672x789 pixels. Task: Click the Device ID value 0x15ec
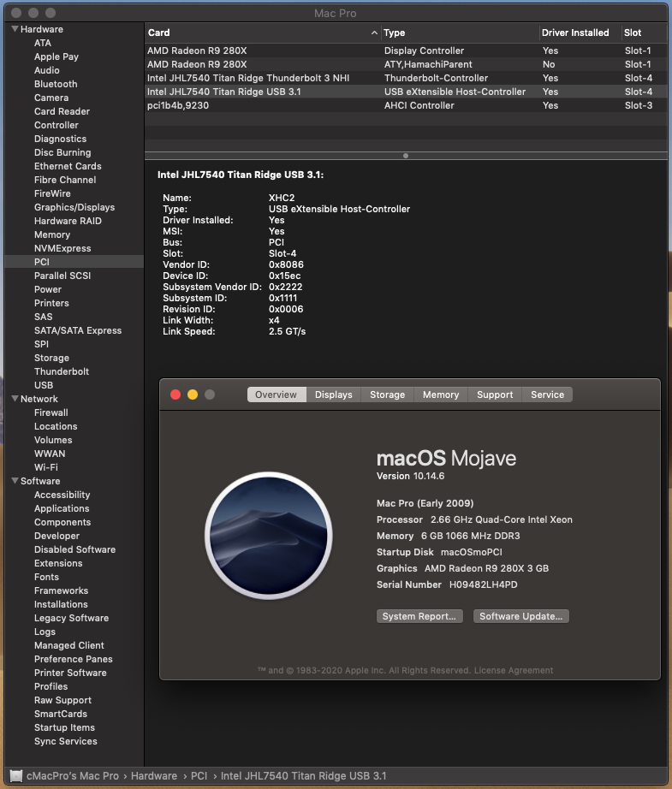[285, 276]
